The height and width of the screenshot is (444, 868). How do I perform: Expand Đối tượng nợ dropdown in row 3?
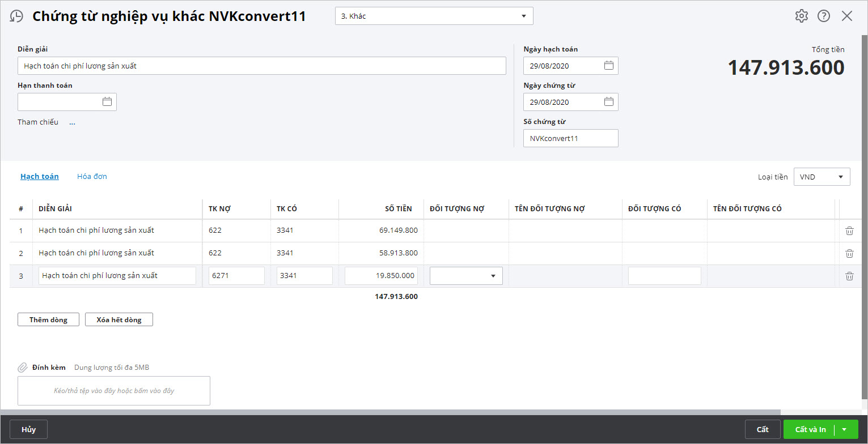click(x=493, y=276)
